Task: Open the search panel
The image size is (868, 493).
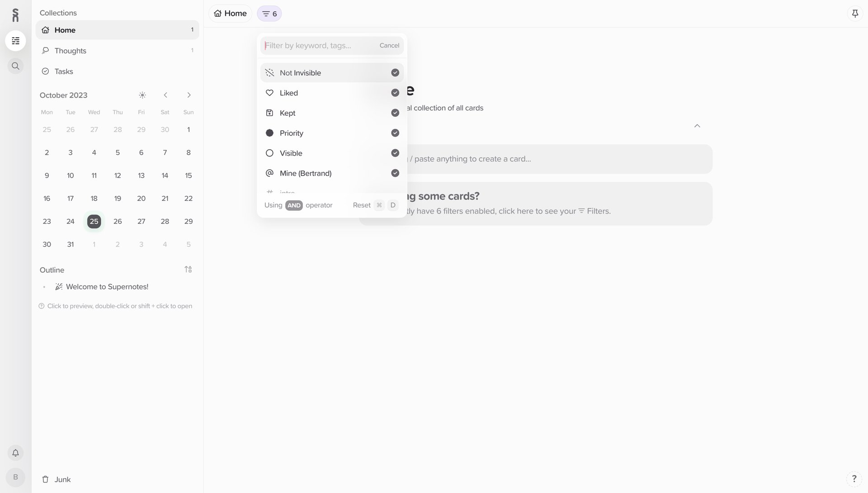Action: pyautogui.click(x=15, y=66)
